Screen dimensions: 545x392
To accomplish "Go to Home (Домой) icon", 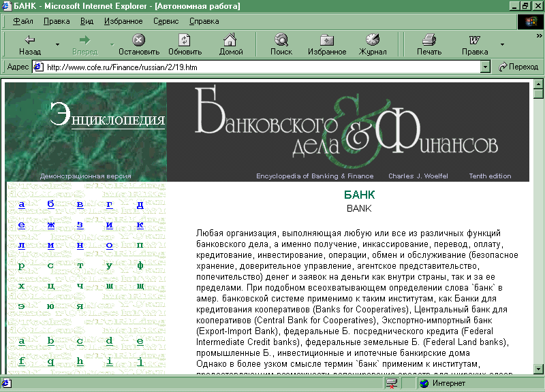I will [x=231, y=39].
